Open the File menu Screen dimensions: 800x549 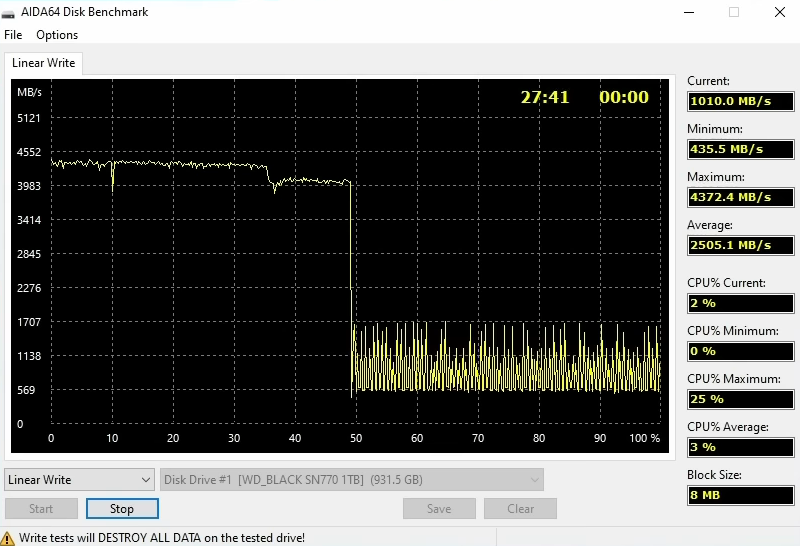[13, 35]
